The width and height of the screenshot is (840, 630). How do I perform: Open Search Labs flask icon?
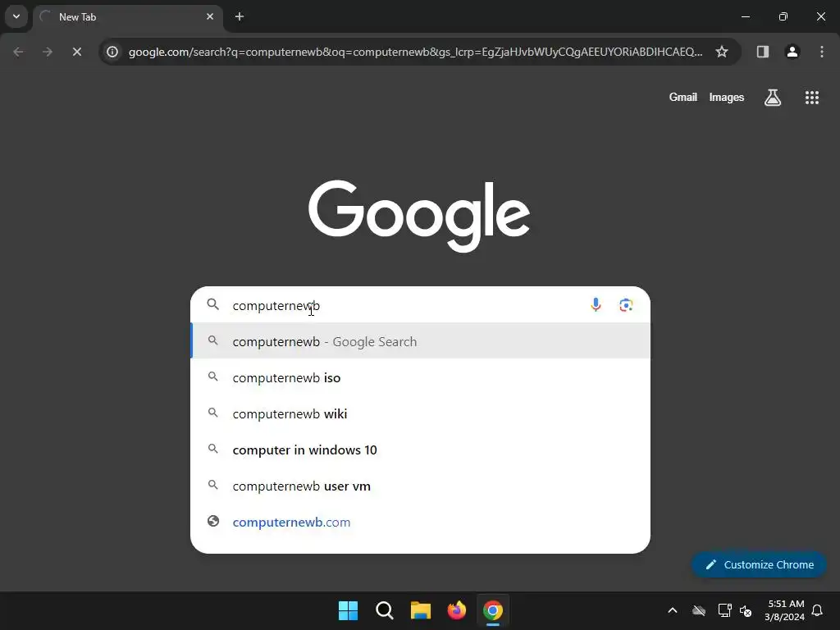tap(773, 98)
